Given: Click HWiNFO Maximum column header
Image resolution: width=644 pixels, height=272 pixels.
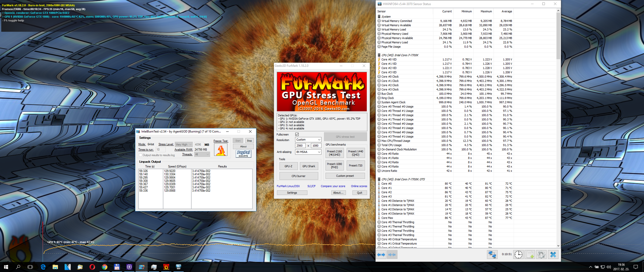Looking at the screenshot, I should coord(483,11).
